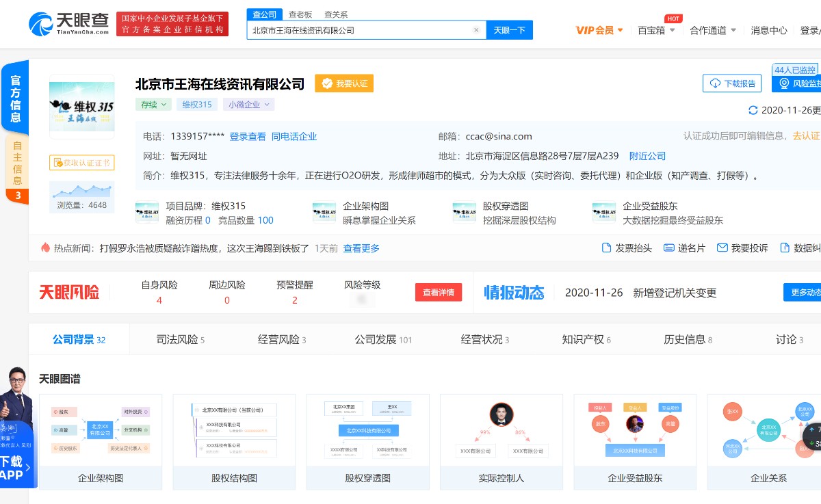Click 去认证 link
This screenshot has height=504, width=821.
(x=806, y=136)
